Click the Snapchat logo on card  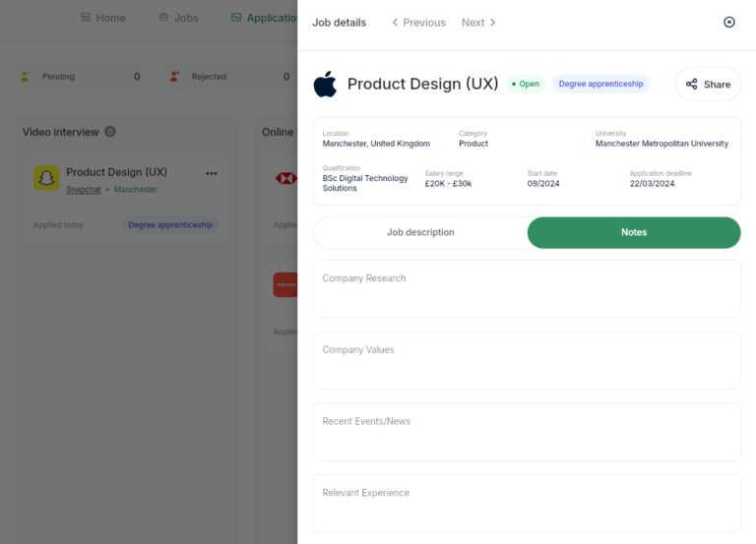(x=46, y=178)
